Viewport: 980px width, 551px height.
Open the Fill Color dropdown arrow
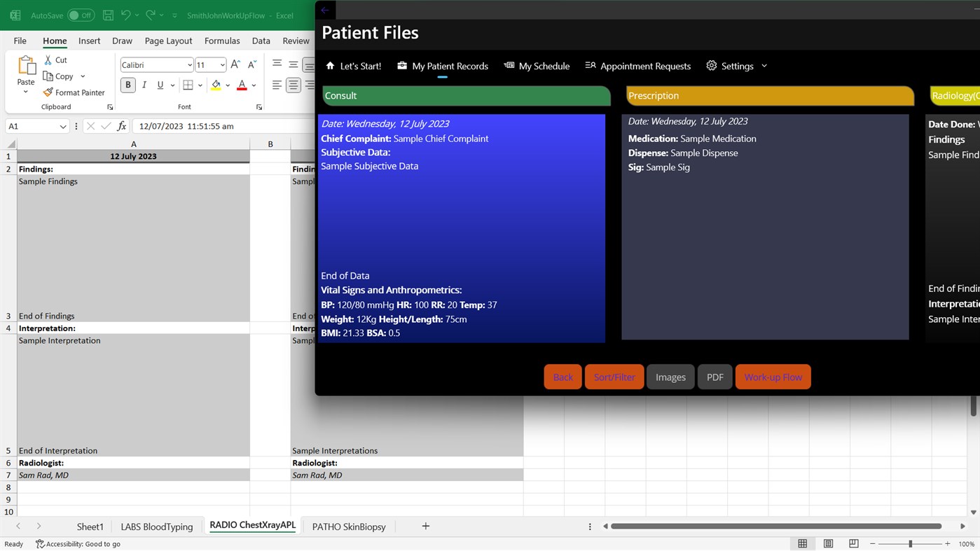tap(228, 85)
